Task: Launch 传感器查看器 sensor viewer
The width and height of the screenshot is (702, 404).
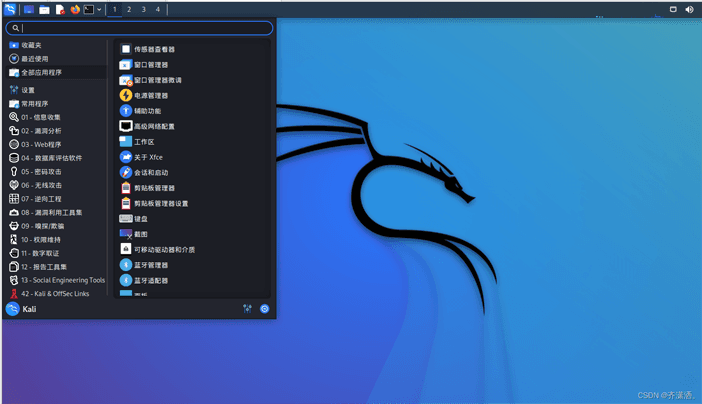Action: coord(193,49)
